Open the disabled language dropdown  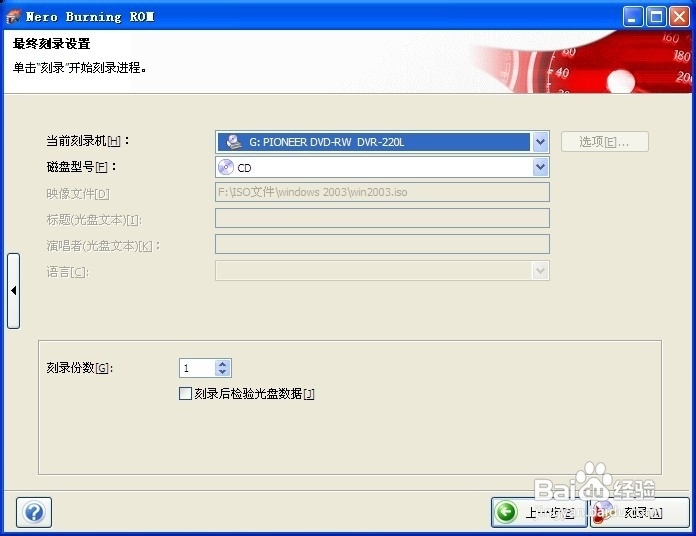point(540,271)
